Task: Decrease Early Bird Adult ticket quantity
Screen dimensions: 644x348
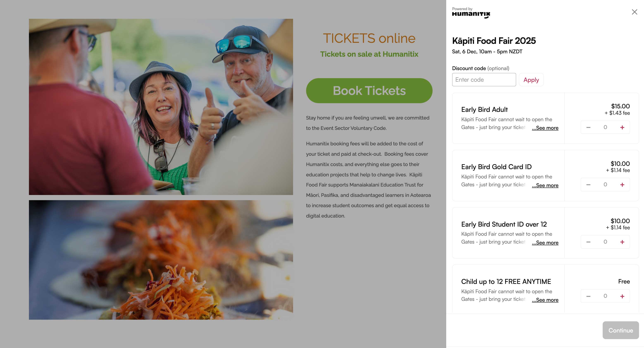Action: point(588,127)
